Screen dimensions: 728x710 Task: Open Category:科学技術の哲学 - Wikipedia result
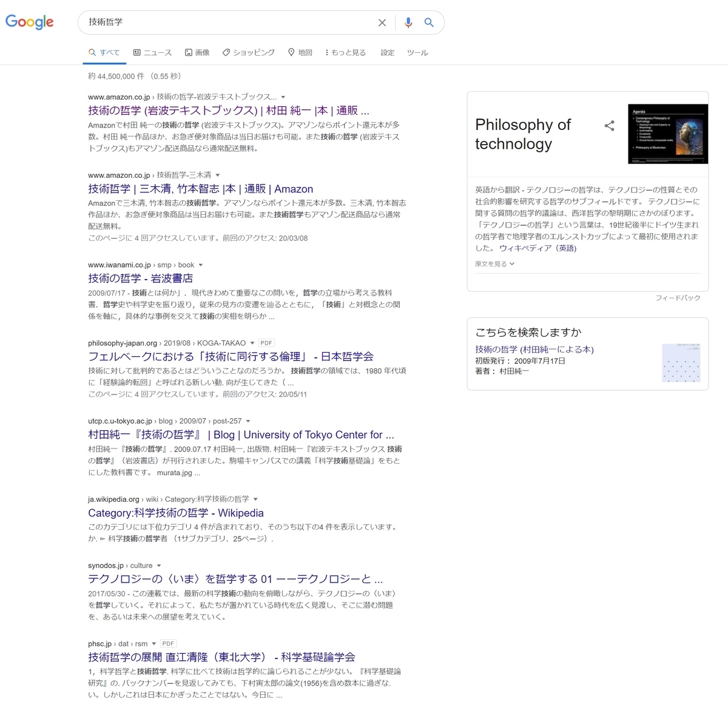pos(176,513)
